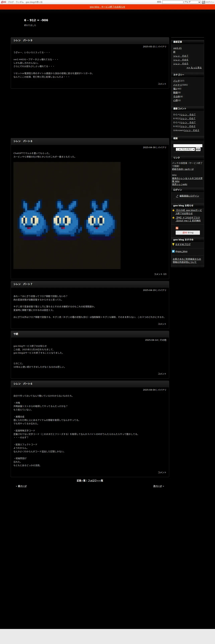
Task: Click the star icon beside 【11/18】notice
Action: coord(173,210)
